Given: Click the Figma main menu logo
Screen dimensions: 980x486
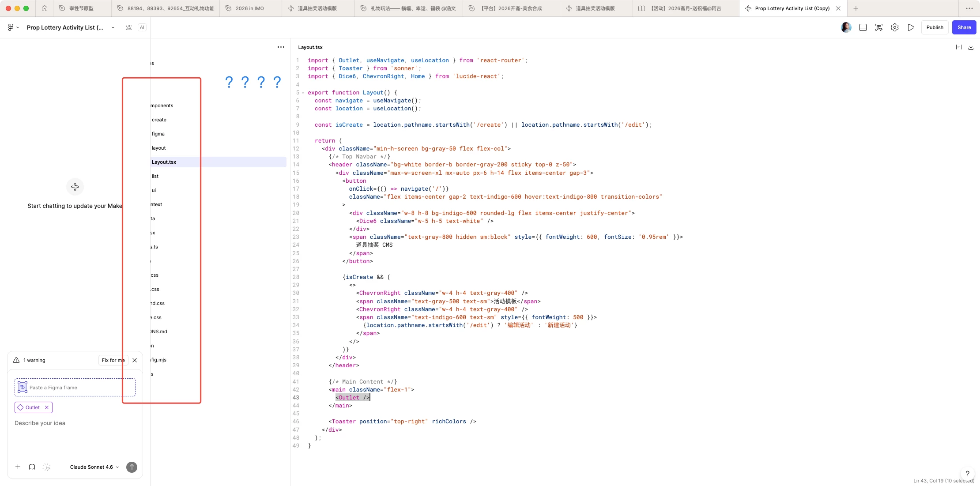Looking at the screenshot, I should coord(11,27).
